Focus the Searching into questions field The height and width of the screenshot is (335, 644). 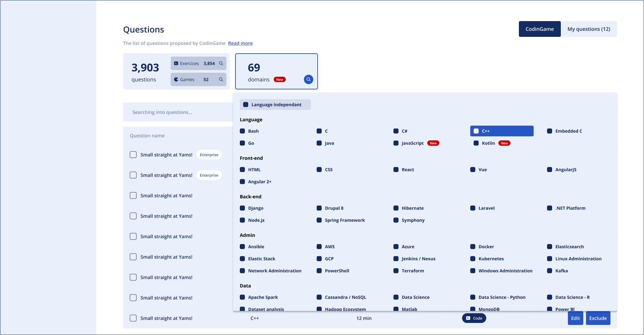pyautogui.click(x=178, y=112)
